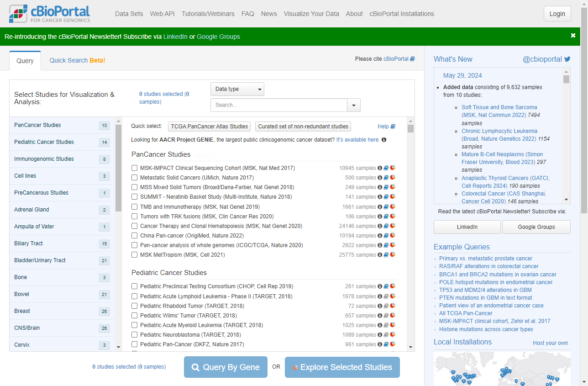Click the book icon next to cite cBioPortal
The width and height of the screenshot is (588, 386).
pos(413,59)
